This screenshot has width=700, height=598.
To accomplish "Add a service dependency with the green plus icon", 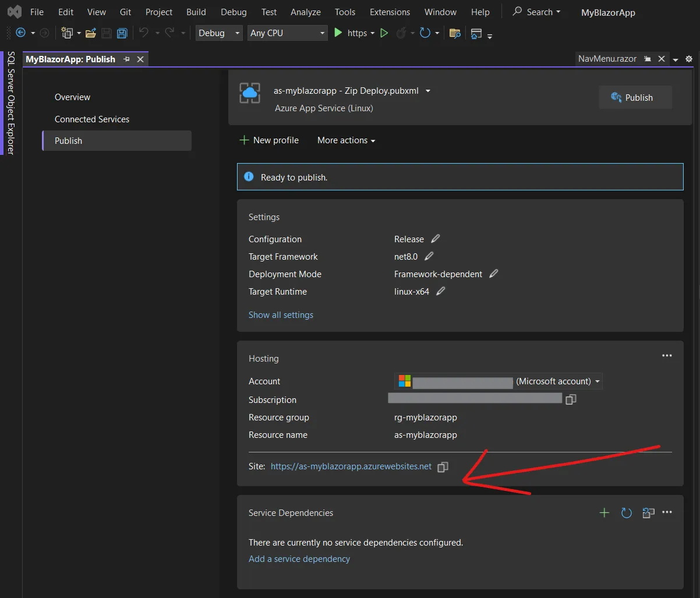I will coord(604,512).
